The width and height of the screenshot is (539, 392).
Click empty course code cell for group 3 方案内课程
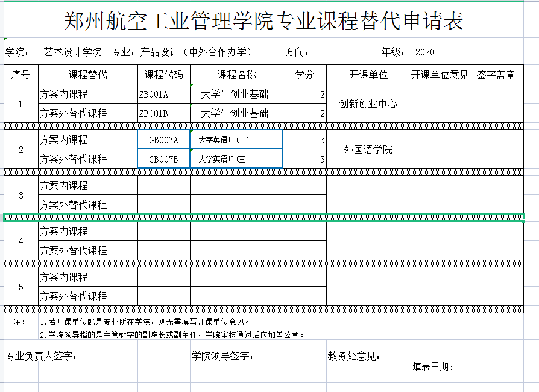[x=164, y=185]
